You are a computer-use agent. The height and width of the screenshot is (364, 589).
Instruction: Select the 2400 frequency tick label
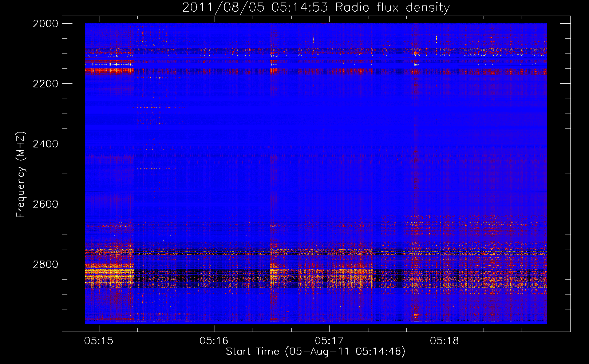46,144
